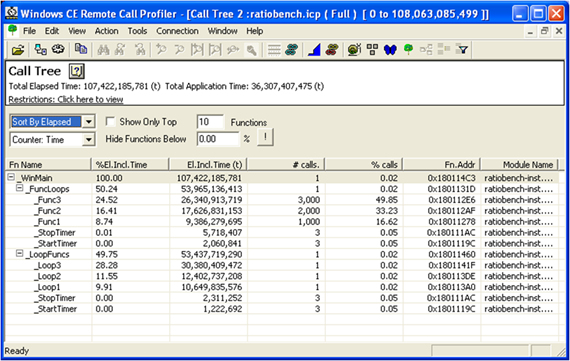This screenshot has height=361, width=570.
Task: Click the green tree toolbar icon
Action: pyautogui.click(x=408, y=49)
